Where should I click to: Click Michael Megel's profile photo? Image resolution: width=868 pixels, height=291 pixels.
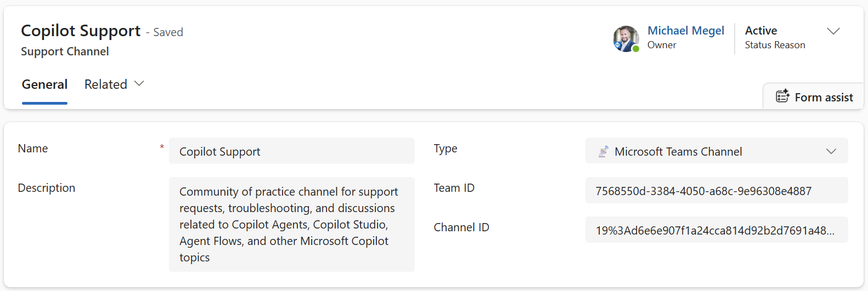[625, 38]
